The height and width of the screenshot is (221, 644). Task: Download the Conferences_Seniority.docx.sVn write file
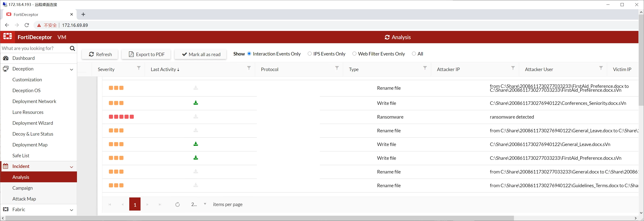[196, 103]
